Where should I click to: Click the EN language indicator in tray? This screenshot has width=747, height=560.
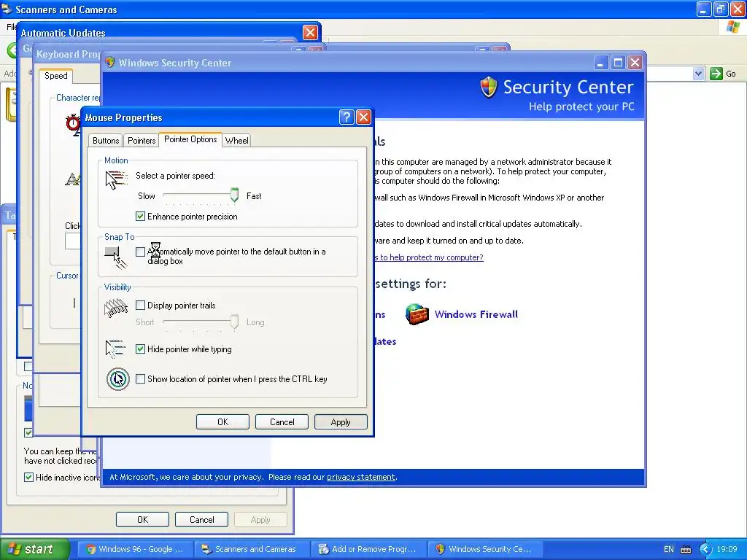pos(669,549)
